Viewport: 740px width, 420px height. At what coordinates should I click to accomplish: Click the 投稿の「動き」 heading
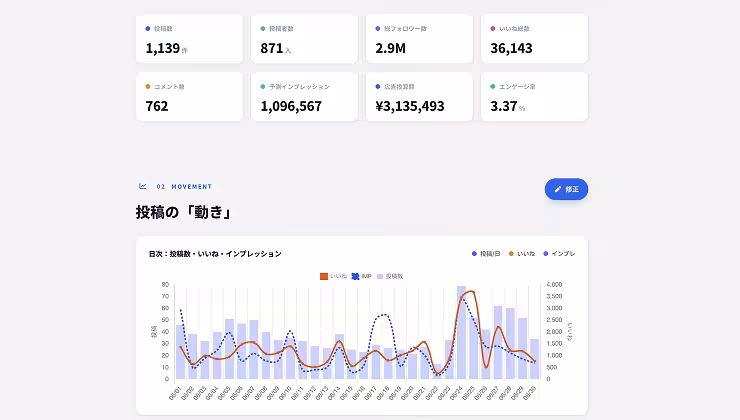183,212
